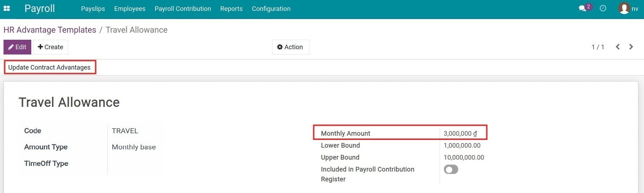
Task: Open the Reports menu
Action: (x=231, y=9)
